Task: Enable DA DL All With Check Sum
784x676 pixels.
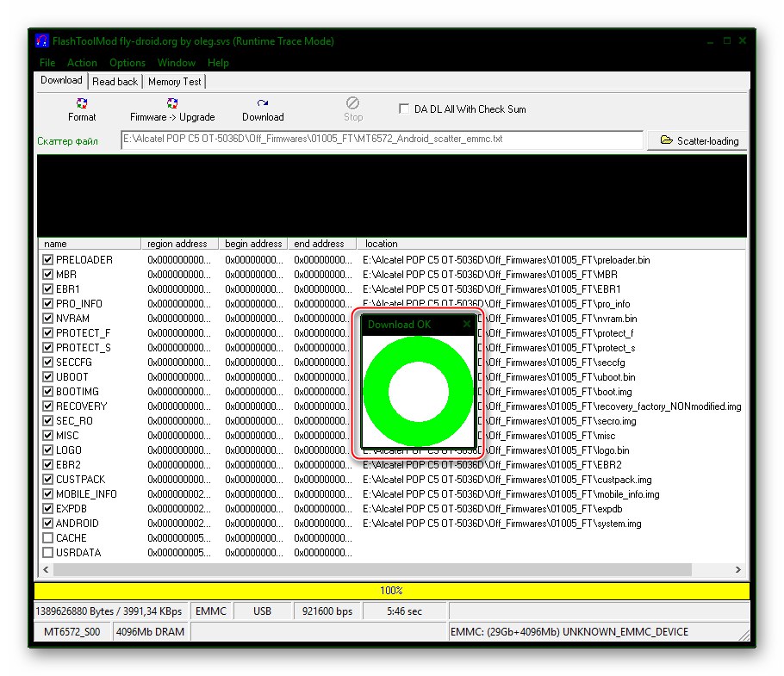Action: pyautogui.click(x=404, y=109)
